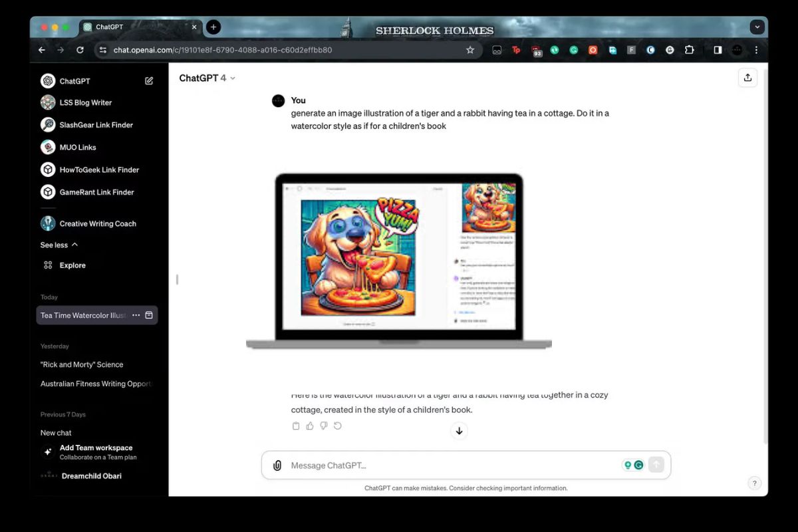798x532 pixels.
Task: Click the laptop image in the chat
Action: pos(399,261)
